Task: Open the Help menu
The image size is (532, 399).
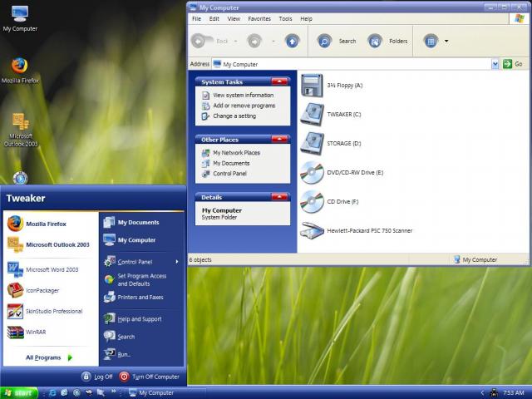Action: (x=307, y=19)
